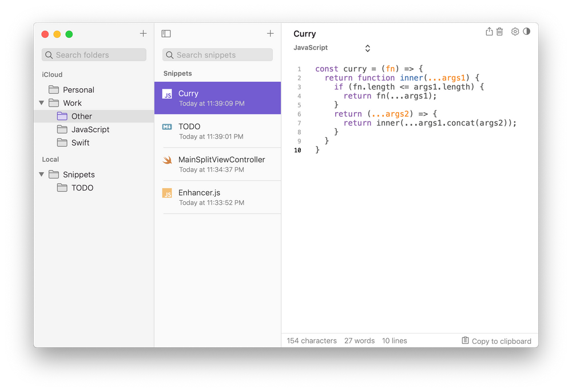This screenshot has width=572, height=392.
Task: Click the 10 lines status entry
Action: point(394,340)
